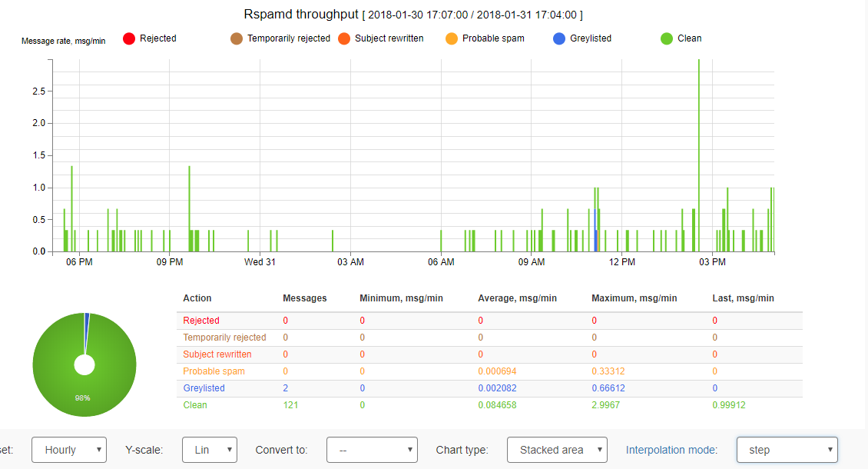Toggle the Temporarily rejected legend dot

point(237,38)
